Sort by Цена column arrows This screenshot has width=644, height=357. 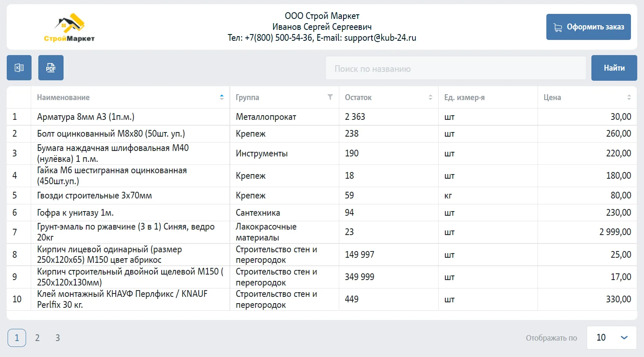(629, 97)
